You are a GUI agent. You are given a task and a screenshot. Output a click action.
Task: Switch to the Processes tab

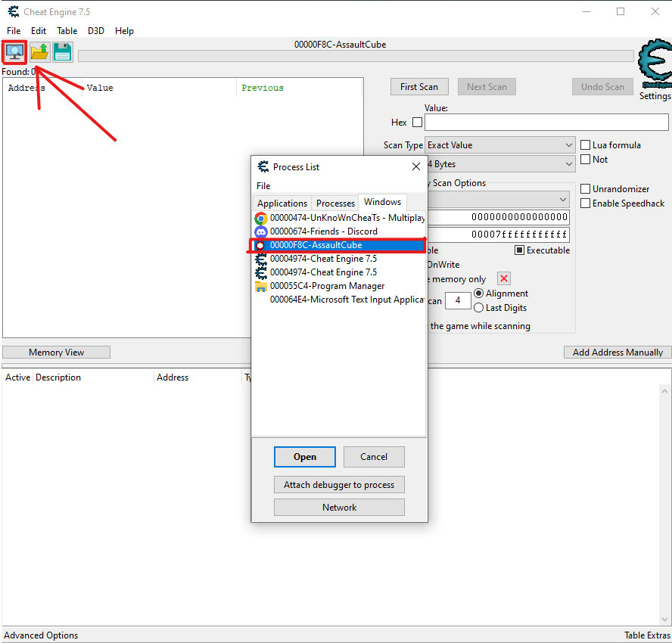(x=335, y=203)
